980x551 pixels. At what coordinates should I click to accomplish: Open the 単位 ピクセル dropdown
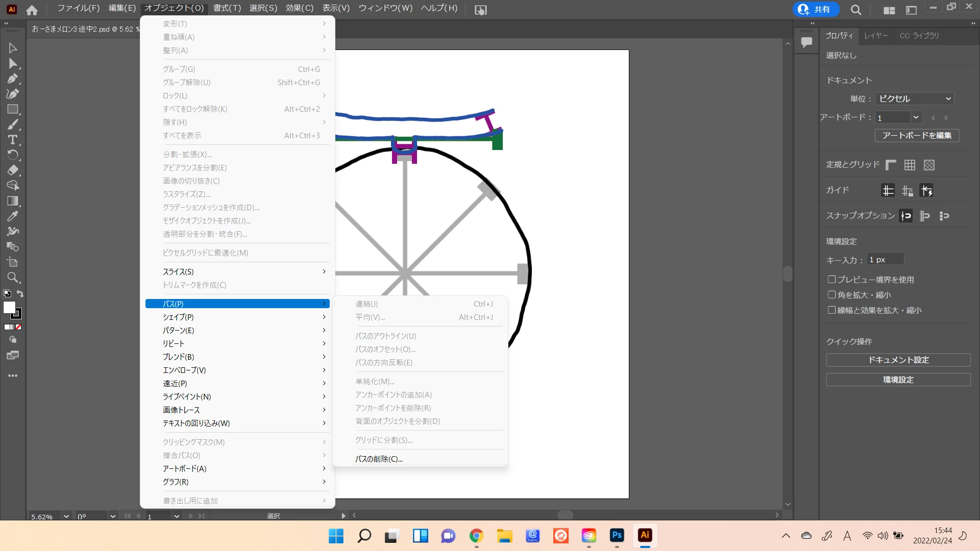click(x=915, y=98)
